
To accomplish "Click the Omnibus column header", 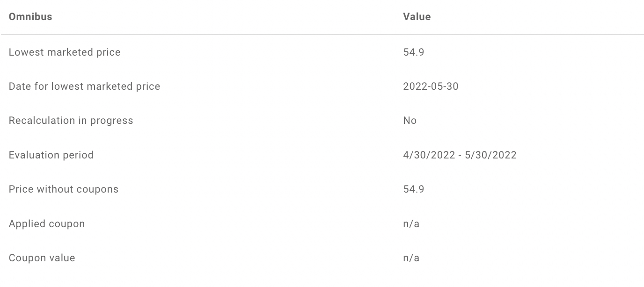I will [x=30, y=17].
